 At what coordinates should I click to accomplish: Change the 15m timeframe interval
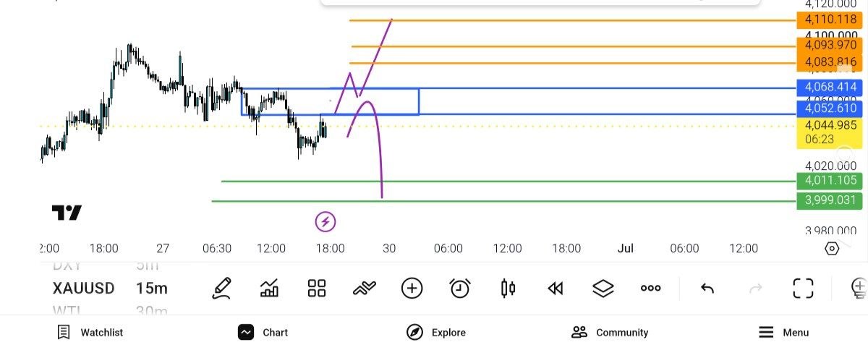click(151, 288)
